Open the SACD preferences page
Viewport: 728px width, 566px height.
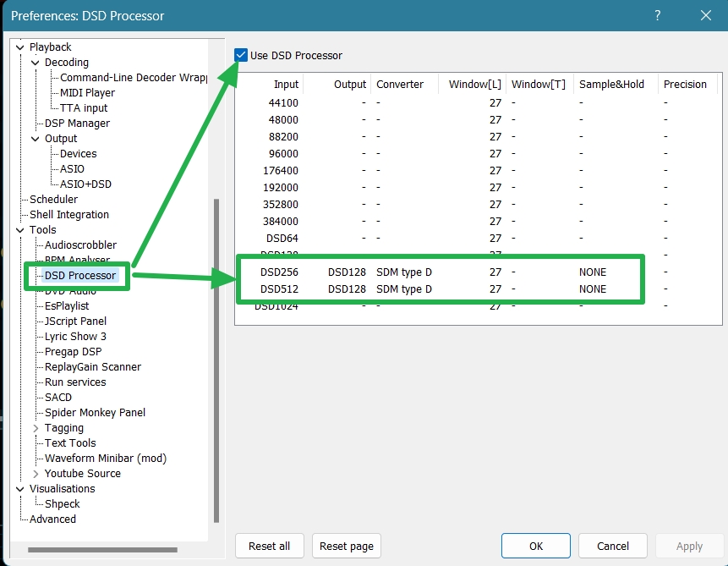tap(58, 398)
